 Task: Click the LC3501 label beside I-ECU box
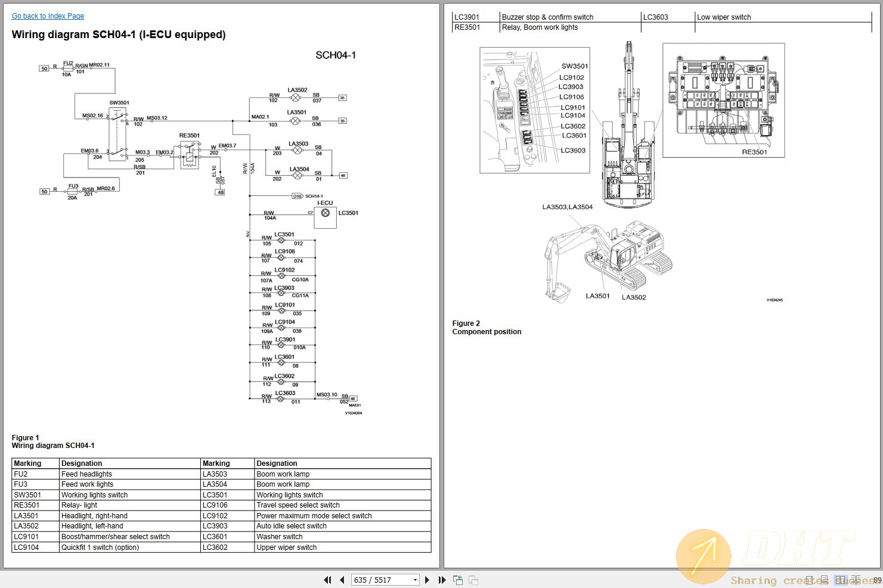[348, 213]
